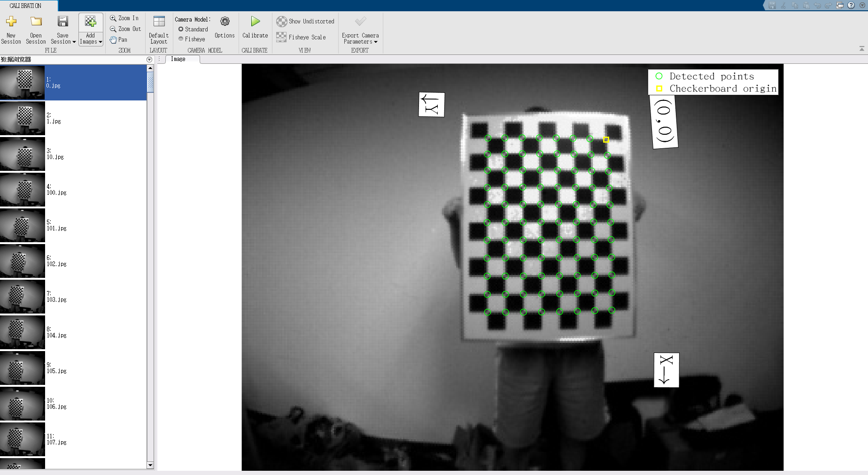Image resolution: width=868 pixels, height=475 pixels.
Task: Click the image list scroll-down arrow
Action: 150,465
